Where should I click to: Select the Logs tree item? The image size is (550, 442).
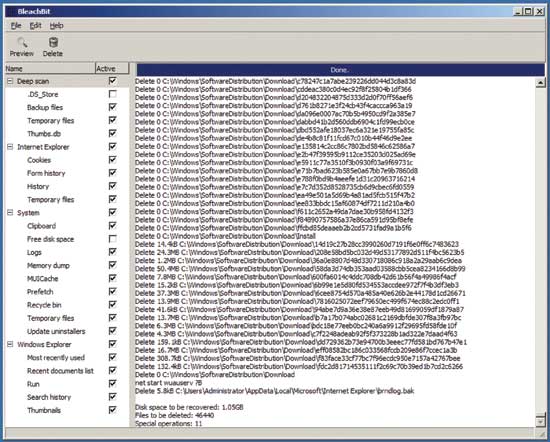(x=34, y=252)
